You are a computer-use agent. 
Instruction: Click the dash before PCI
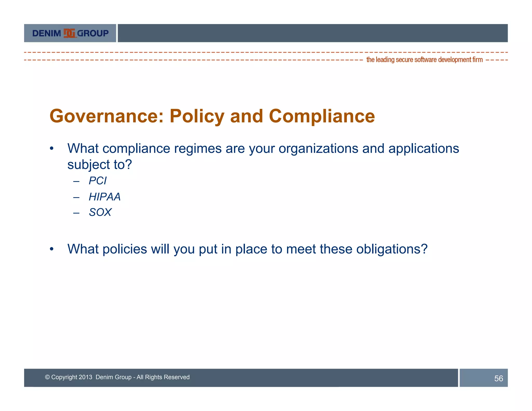pos(76,181)
